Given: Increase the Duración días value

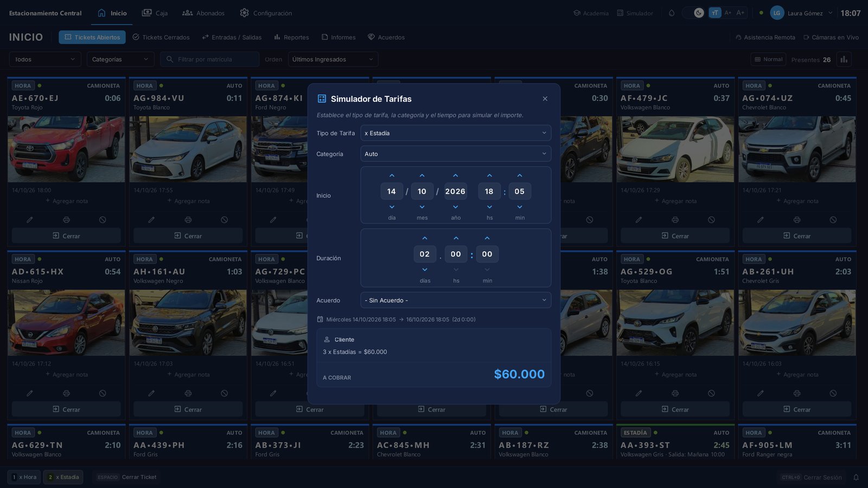Looking at the screenshot, I should point(425,238).
